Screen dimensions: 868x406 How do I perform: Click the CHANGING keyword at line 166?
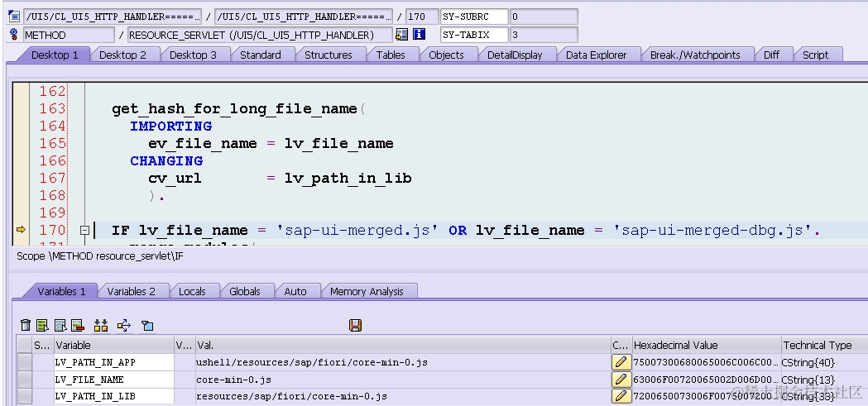coord(166,160)
